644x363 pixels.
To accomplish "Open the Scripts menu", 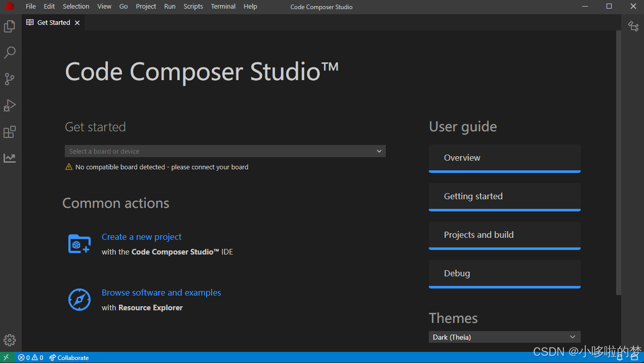I will (x=193, y=7).
